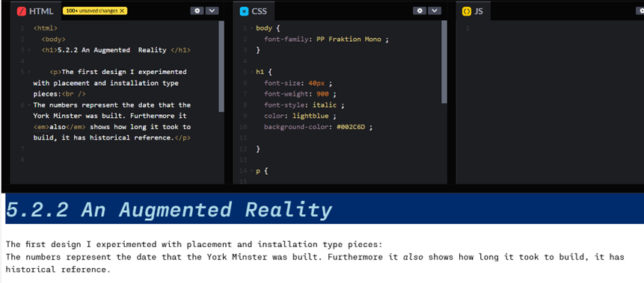The width and height of the screenshot is (644, 283).
Task: Click the blue CSS asterisk icon
Action: pyautogui.click(x=244, y=11)
